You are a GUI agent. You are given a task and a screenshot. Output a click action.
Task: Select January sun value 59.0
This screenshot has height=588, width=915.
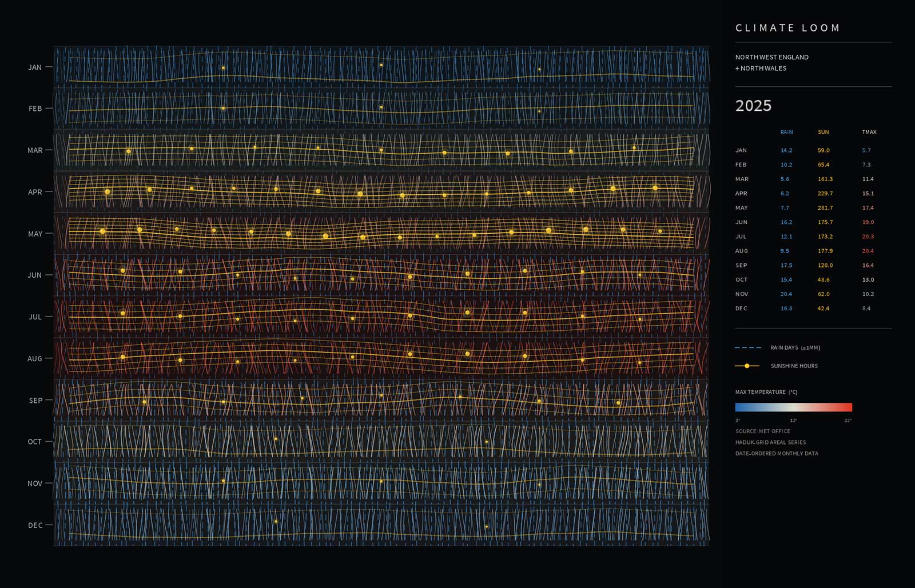pyautogui.click(x=823, y=150)
